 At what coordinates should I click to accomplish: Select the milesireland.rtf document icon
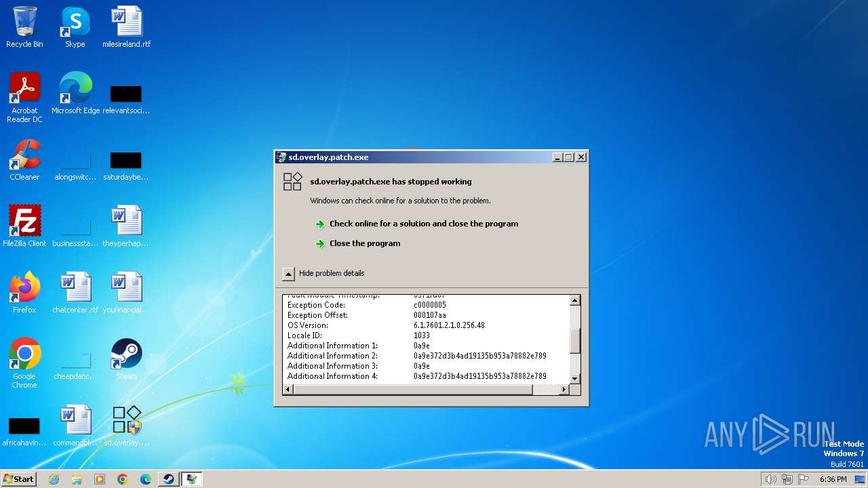click(x=126, y=27)
